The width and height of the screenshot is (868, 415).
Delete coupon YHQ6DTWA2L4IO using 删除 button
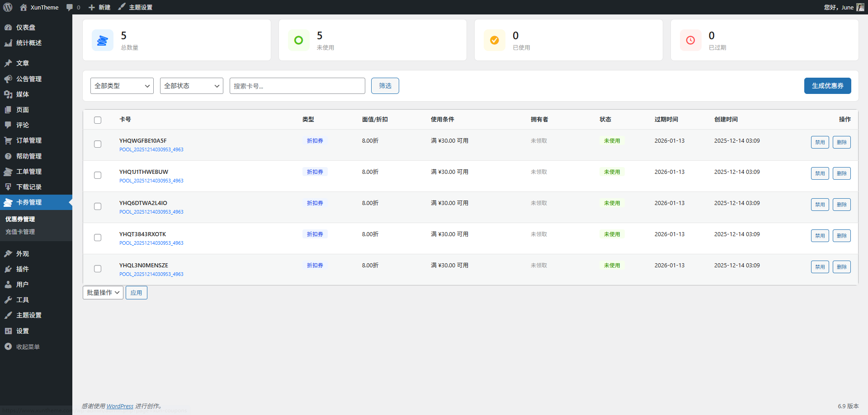841,205
